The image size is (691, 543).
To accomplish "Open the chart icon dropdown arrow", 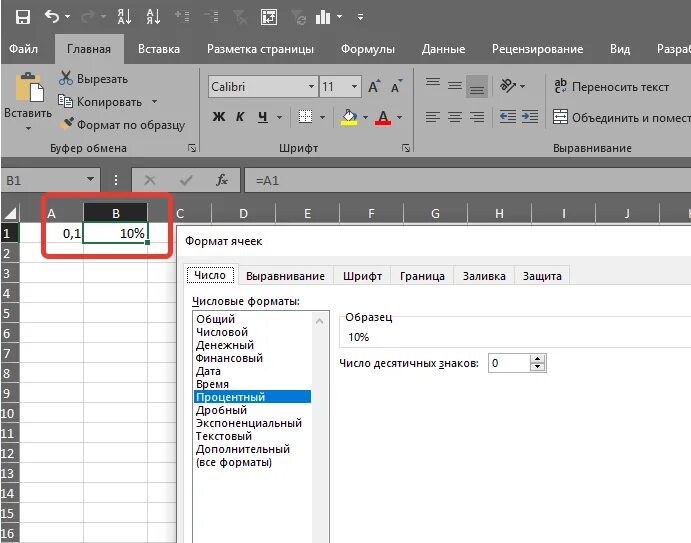I will 339,17.
